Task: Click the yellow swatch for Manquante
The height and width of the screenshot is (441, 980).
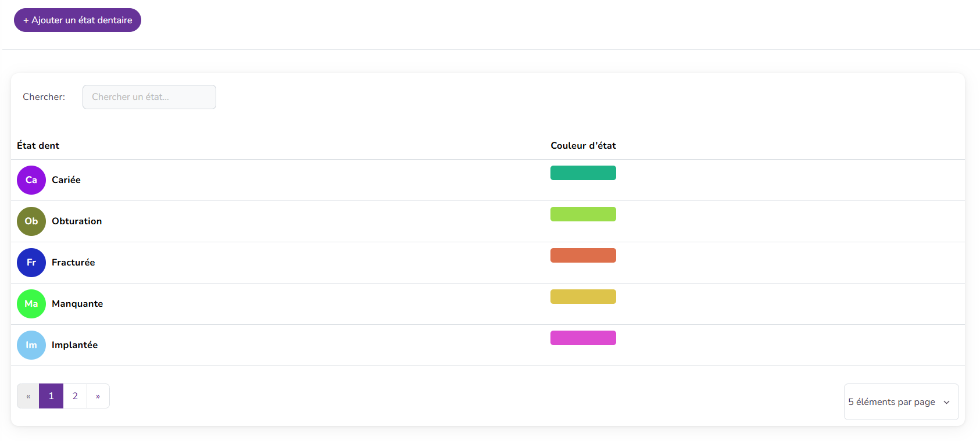Action: pos(583,297)
